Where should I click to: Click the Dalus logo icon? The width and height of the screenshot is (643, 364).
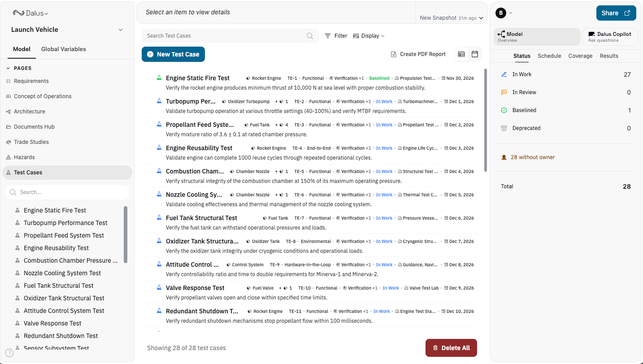[x=18, y=13]
